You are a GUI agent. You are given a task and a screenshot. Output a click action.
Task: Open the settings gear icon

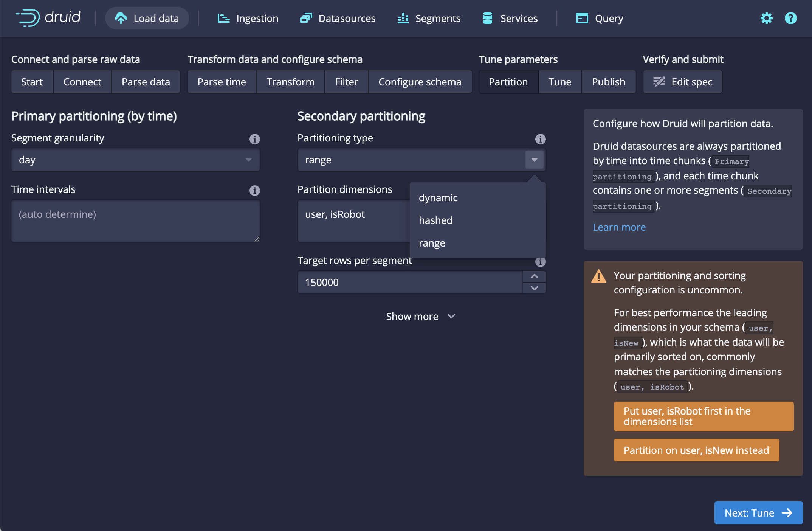click(x=766, y=18)
